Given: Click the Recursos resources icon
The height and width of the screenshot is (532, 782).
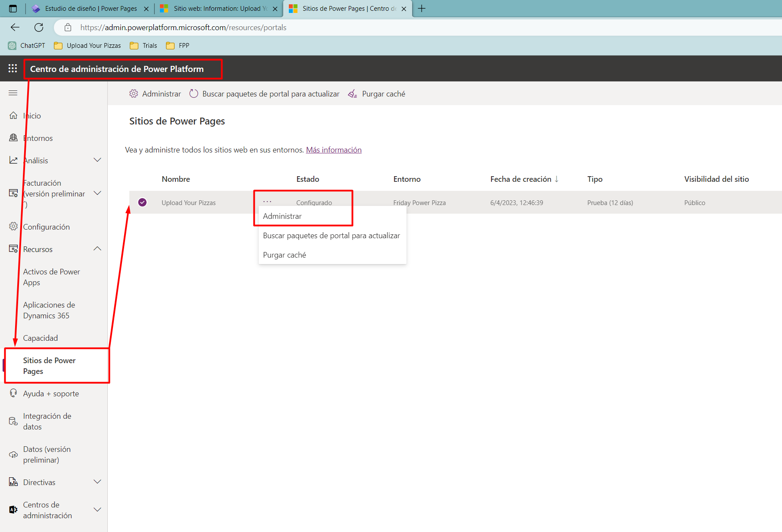Looking at the screenshot, I should 13,249.
